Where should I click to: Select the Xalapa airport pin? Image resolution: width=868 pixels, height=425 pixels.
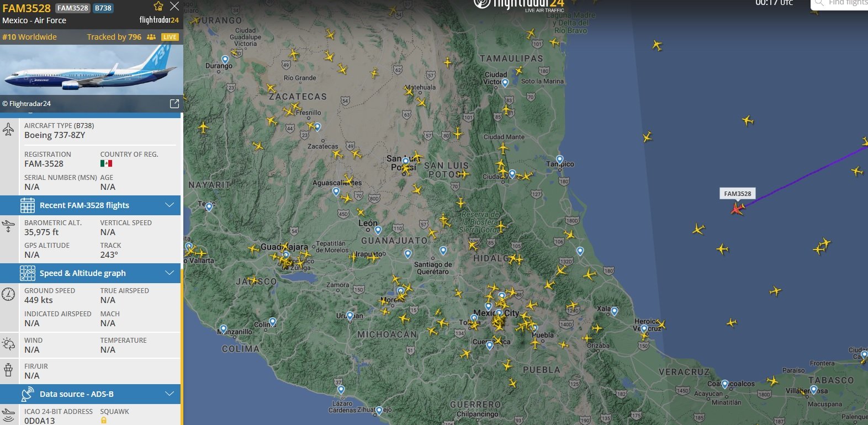(614, 311)
